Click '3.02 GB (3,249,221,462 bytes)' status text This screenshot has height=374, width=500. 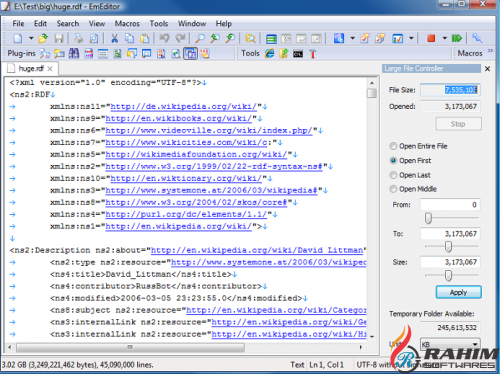[x=49, y=365]
